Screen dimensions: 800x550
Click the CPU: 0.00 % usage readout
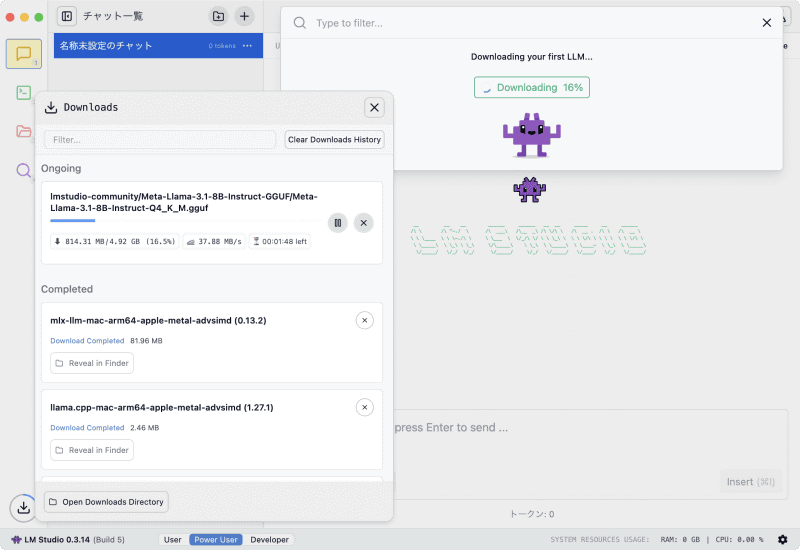click(739, 540)
